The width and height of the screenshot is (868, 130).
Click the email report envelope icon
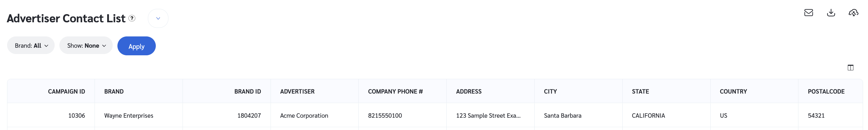pos(808,13)
